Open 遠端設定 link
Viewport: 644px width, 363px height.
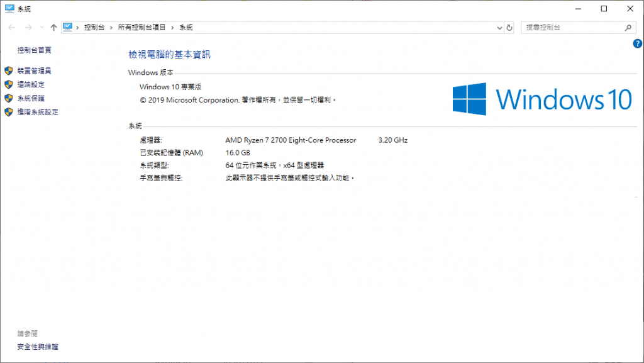tap(31, 84)
